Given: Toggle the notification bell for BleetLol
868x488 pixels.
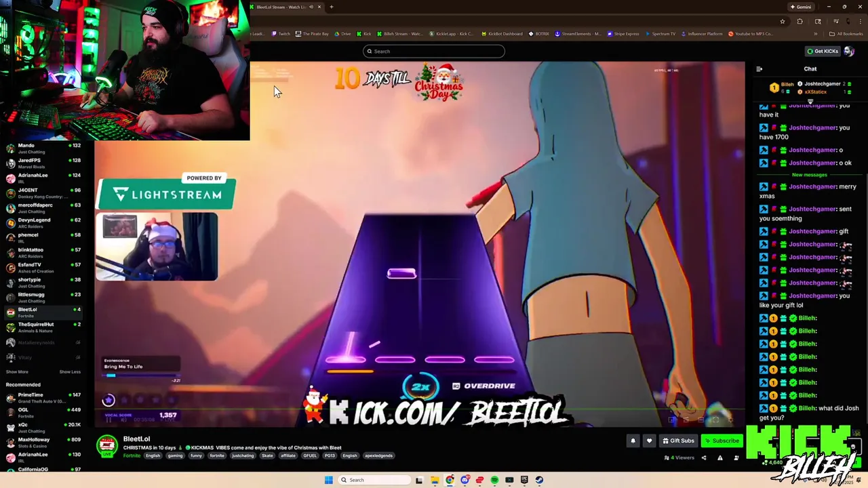Looking at the screenshot, I should [x=633, y=441].
